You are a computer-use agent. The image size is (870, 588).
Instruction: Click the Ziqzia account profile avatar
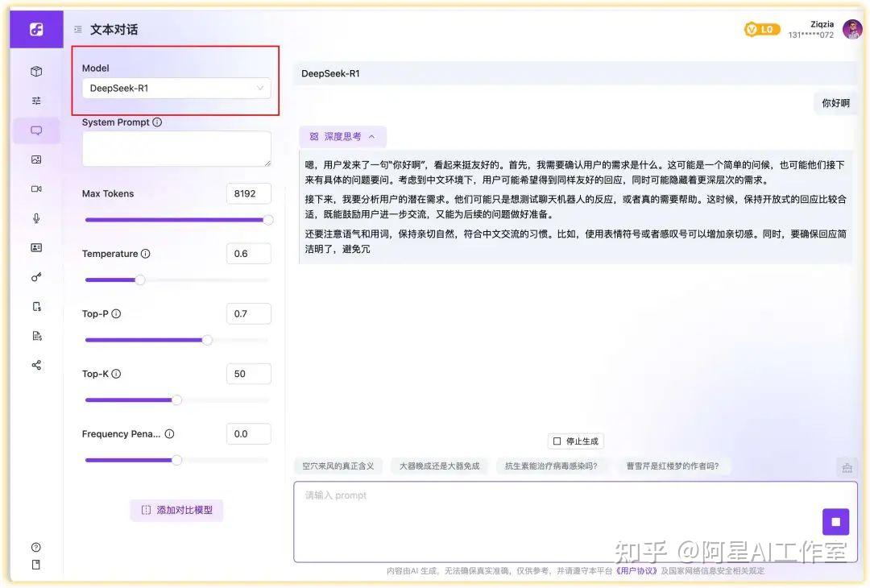(851, 29)
